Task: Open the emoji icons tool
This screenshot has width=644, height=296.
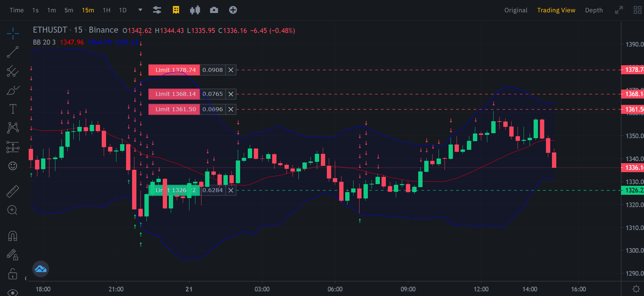Action: coord(13,166)
